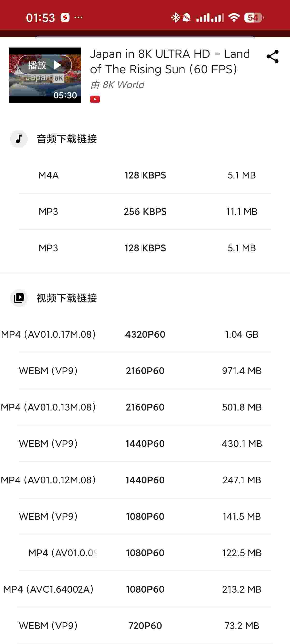Select WEBM VP9 2160P60 971.4 MB

145,371
